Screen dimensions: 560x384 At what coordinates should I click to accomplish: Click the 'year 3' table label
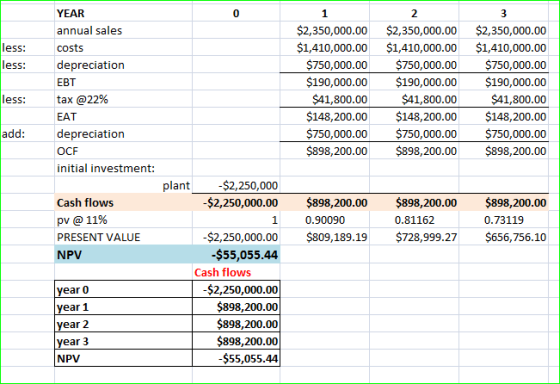point(72,341)
